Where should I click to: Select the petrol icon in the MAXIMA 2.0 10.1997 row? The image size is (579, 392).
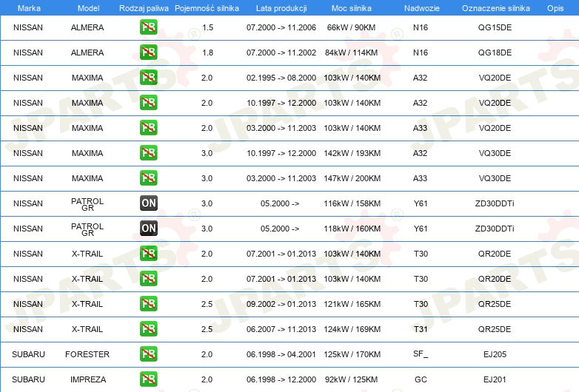click(148, 103)
